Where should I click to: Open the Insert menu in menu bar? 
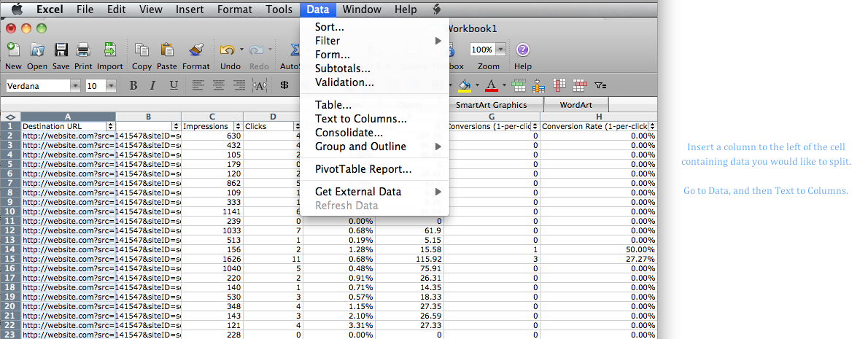pos(190,9)
